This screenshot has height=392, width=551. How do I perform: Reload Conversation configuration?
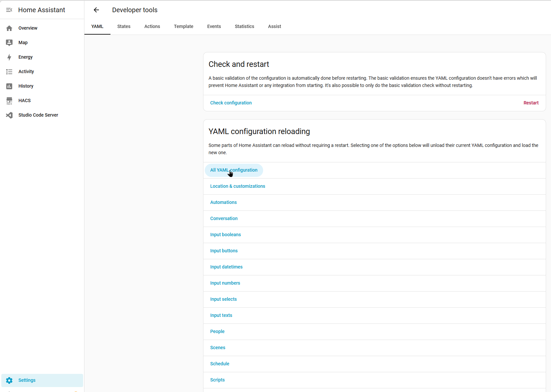[x=224, y=218]
